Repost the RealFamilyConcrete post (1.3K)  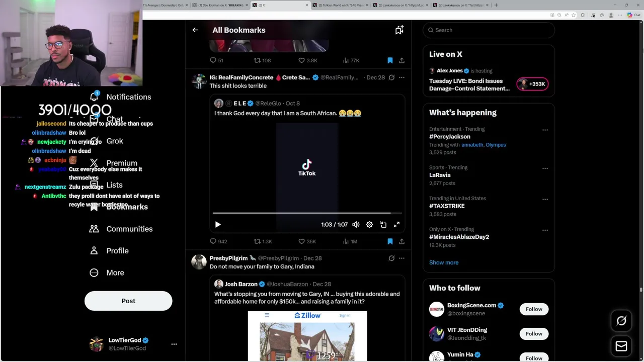point(263,241)
